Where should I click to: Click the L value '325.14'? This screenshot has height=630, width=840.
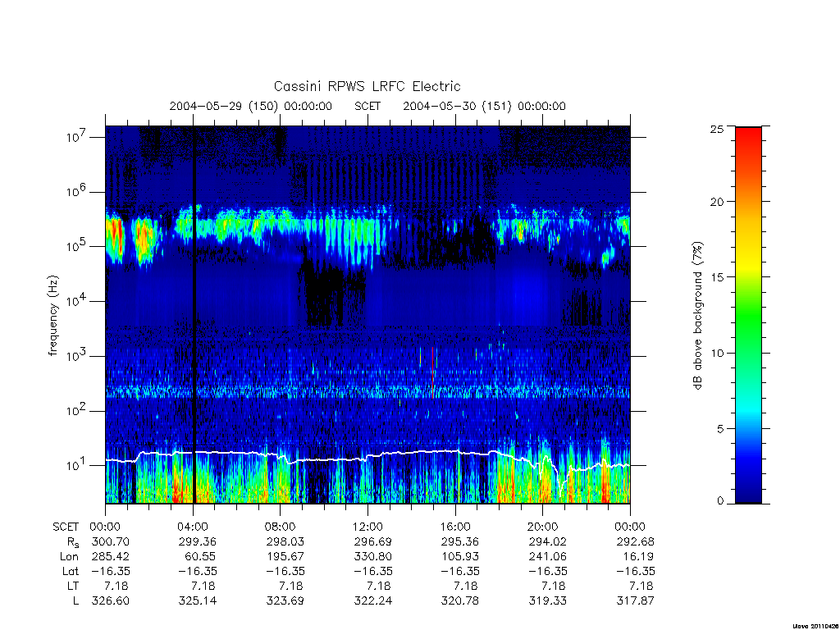[x=198, y=600]
